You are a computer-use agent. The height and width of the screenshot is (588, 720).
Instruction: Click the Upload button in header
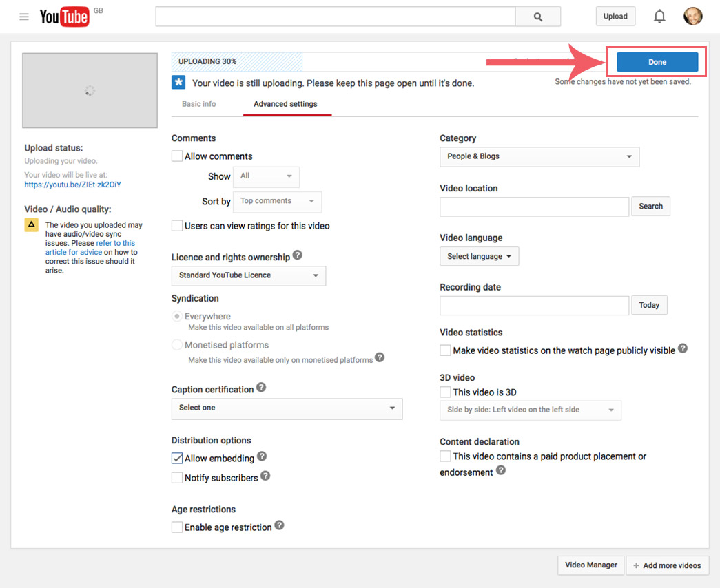[x=615, y=16]
